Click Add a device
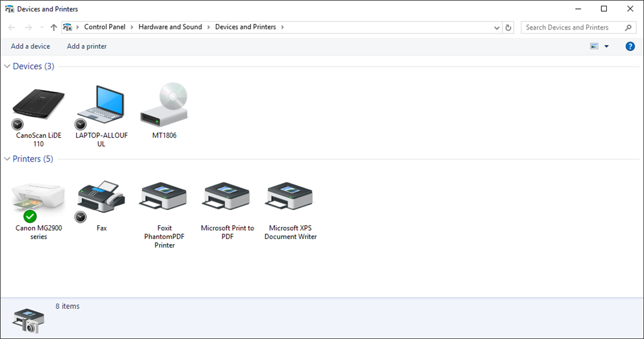Screen dimensions: 644x339 click(x=30, y=47)
